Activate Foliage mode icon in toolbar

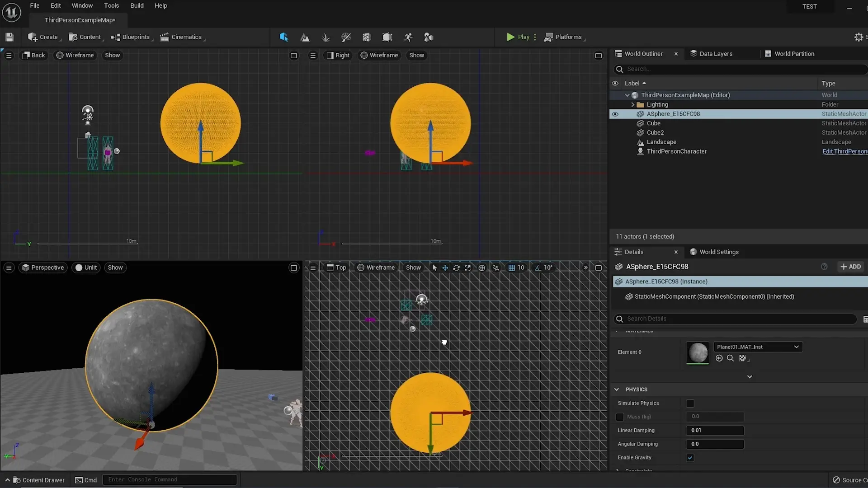pos(325,37)
